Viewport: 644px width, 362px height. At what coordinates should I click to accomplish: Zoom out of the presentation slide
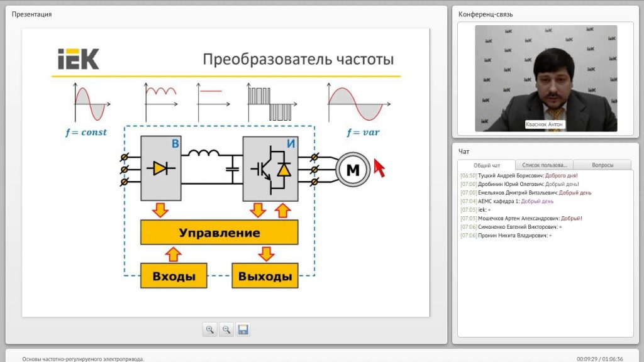pos(226,329)
